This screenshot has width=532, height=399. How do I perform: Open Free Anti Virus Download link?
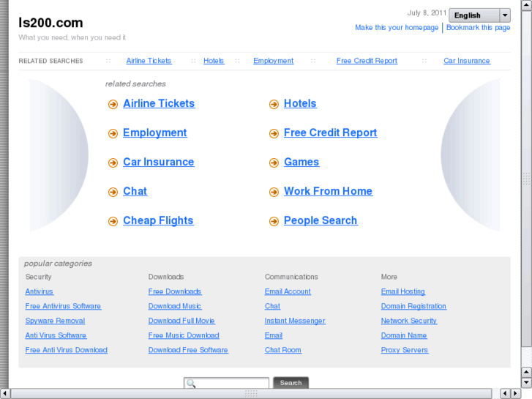66,350
